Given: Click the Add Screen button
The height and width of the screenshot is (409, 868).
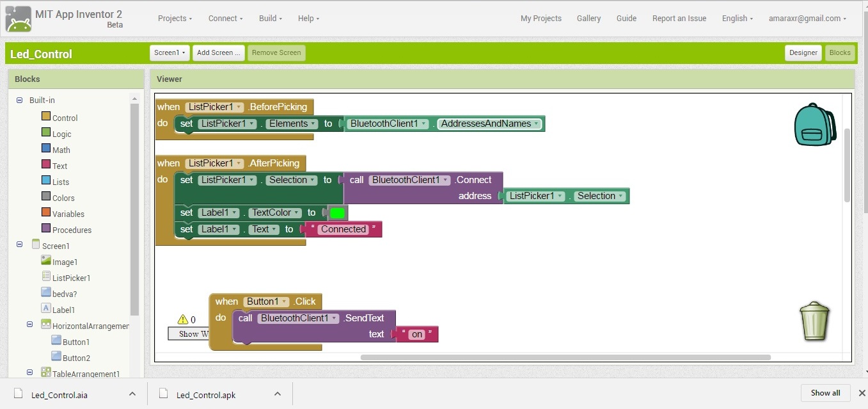Looking at the screenshot, I should [219, 52].
